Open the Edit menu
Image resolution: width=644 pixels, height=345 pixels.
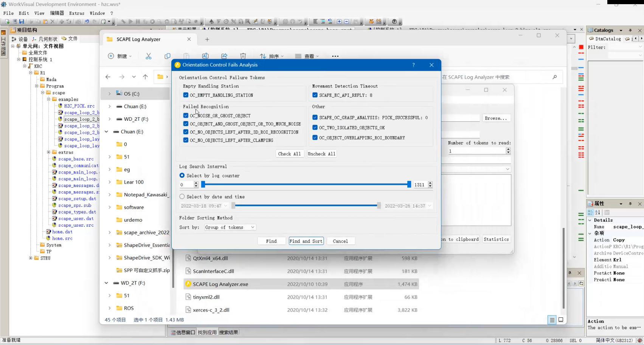pos(23,13)
